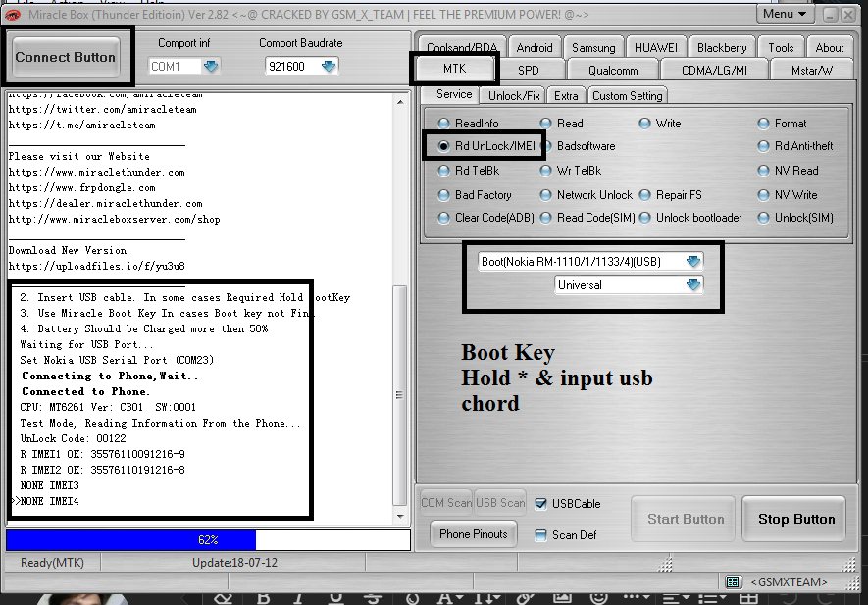Select the Extra sub-tab
This screenshot has width=868, height=605.
pyautogui.click(x=566, y=96)
